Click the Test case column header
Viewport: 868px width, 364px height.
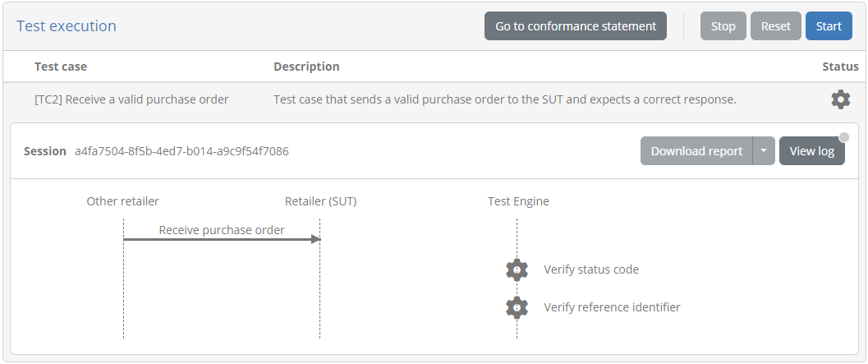(61, 67)
